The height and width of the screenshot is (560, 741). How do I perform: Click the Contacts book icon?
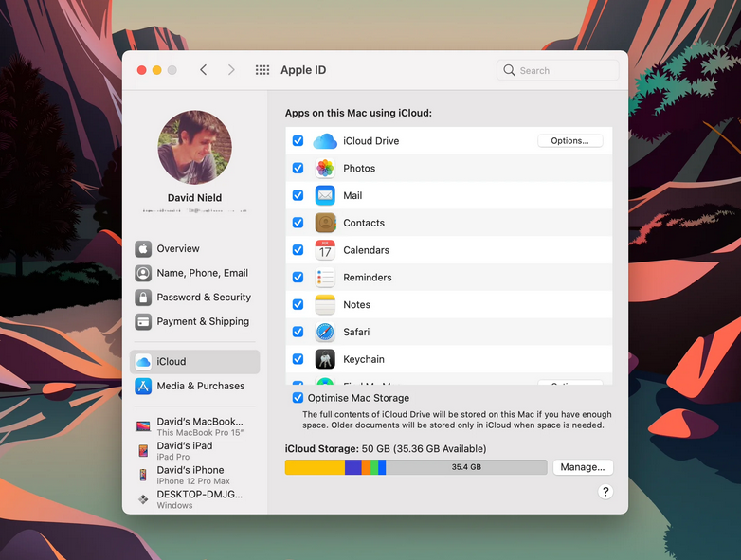pos(325,223)
